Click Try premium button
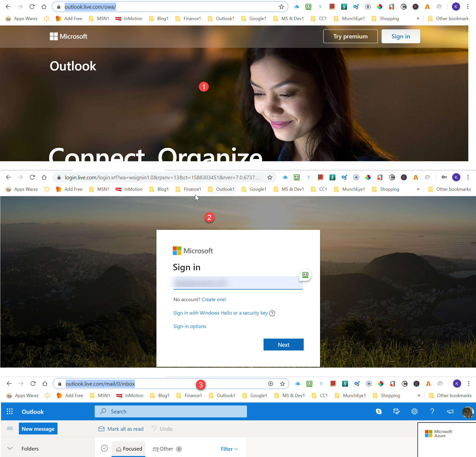This screenshot has width=476, height=457. [x=350, y=36]
